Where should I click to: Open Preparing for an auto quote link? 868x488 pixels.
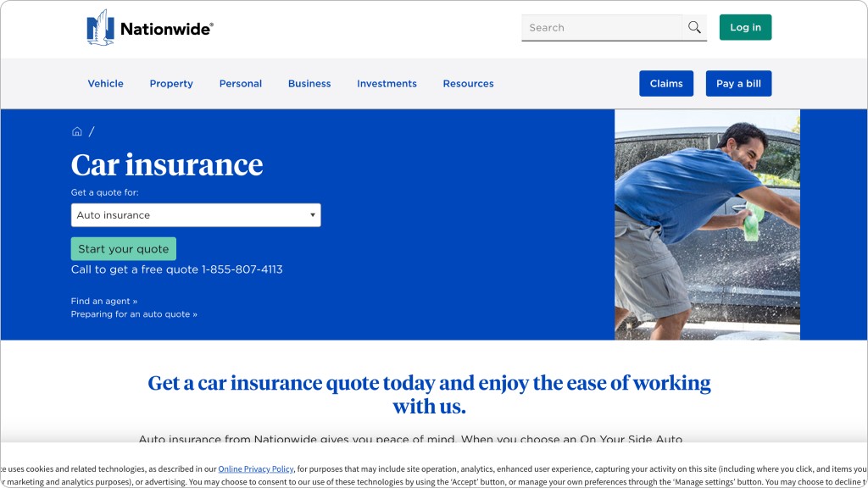pos(134,314)
